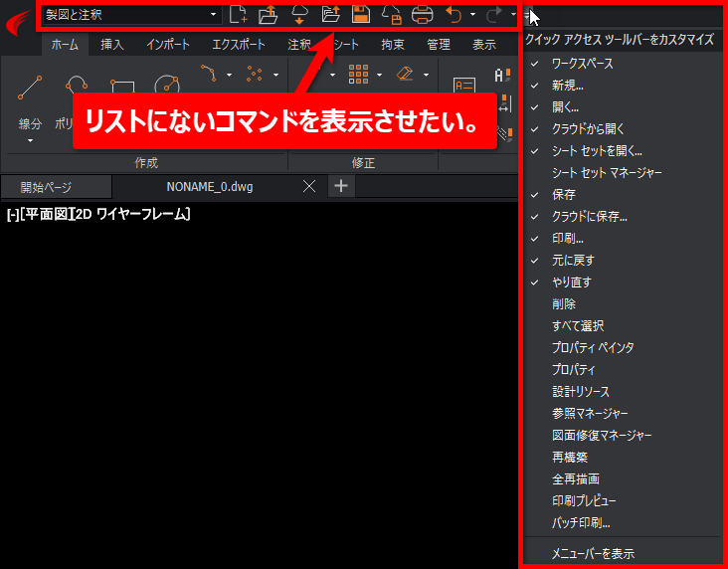This screenshot has width=728, height=569.
Task: Uncheck ワークスペース in customize menu
Action: pos(623,64)
